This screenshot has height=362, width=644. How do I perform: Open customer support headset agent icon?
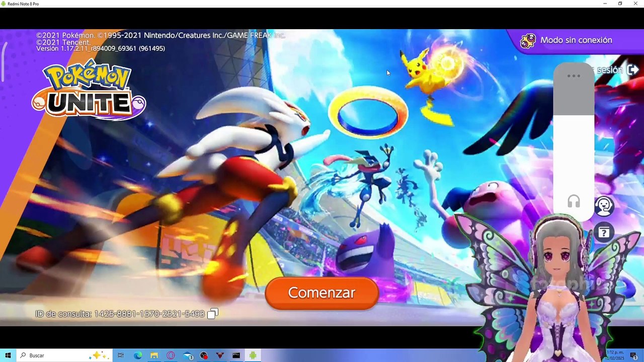pos(604,206)
